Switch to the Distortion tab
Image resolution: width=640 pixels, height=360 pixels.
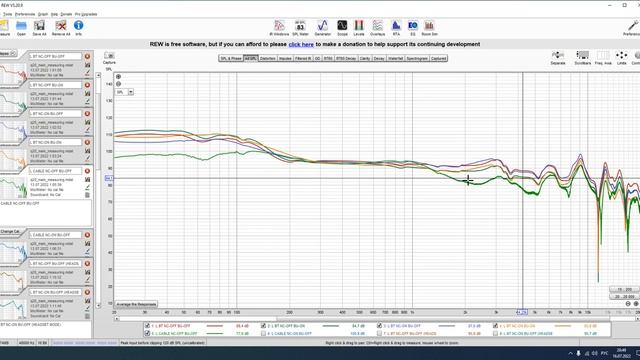click(x=268, y=58)
